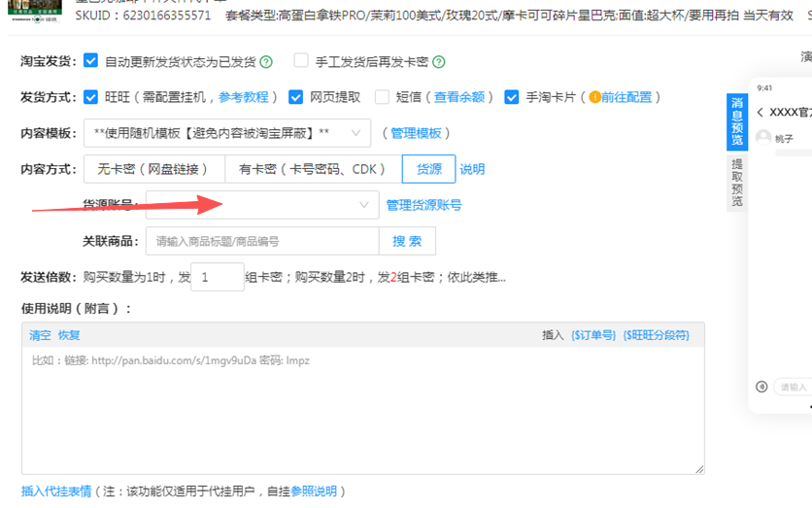Click product thumbnail image at top left
The width and height of the screenshot is (812, 508).
click(35, 8)
